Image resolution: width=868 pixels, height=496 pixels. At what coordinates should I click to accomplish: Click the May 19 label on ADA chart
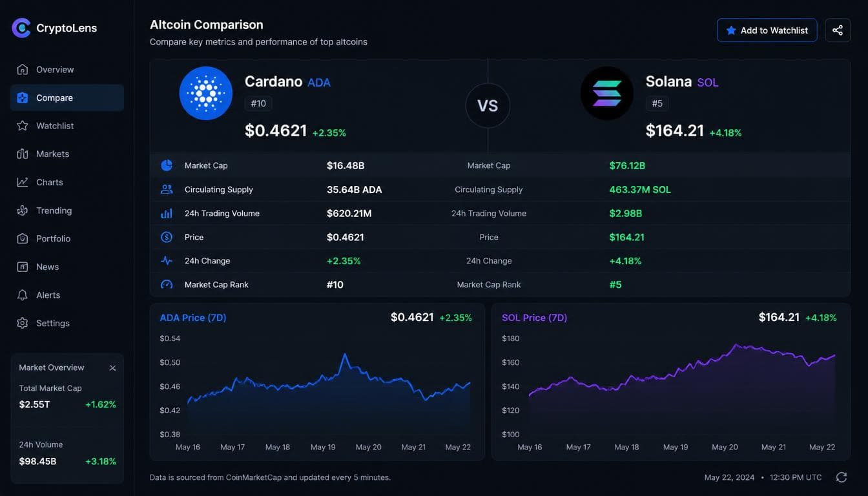(x=323, y=447)
